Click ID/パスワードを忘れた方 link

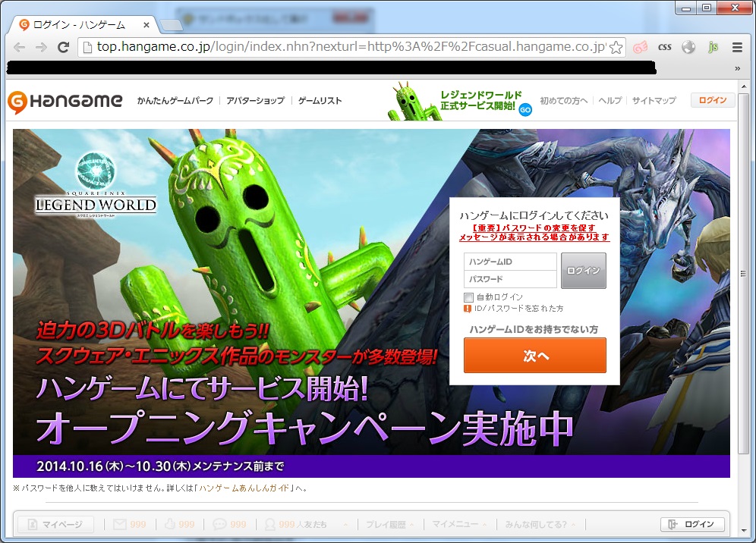click(518, 309)
